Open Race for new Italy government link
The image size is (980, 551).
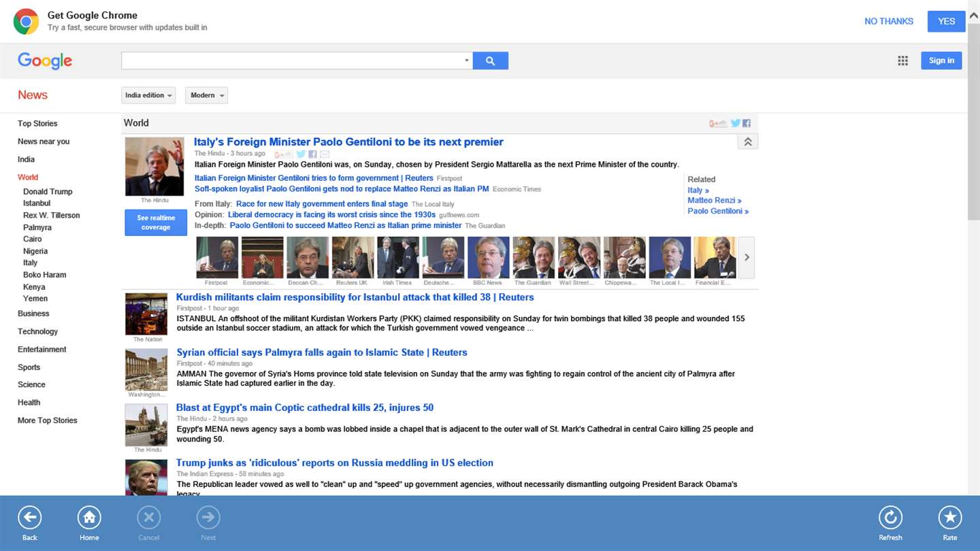pos(322,204)
